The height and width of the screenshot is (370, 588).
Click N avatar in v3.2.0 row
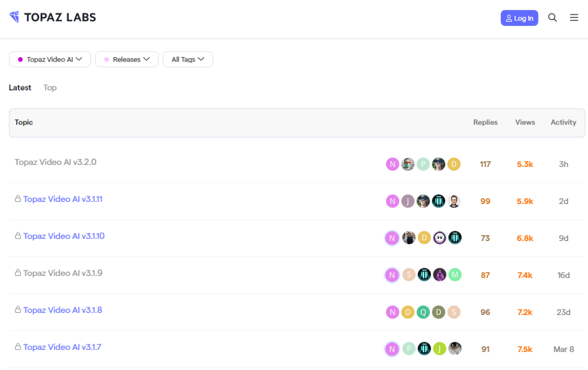392,164
